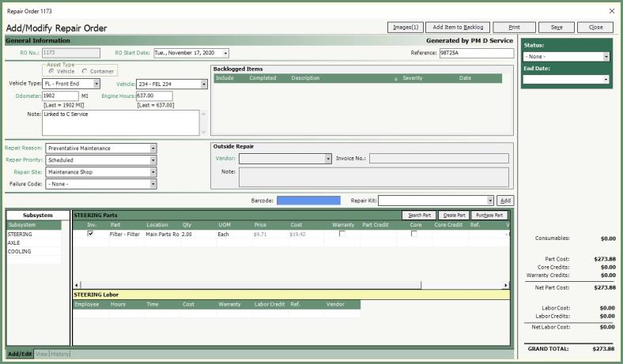Click into the blue Barcode field
The image size is (623, 364).
coord(308,201)
